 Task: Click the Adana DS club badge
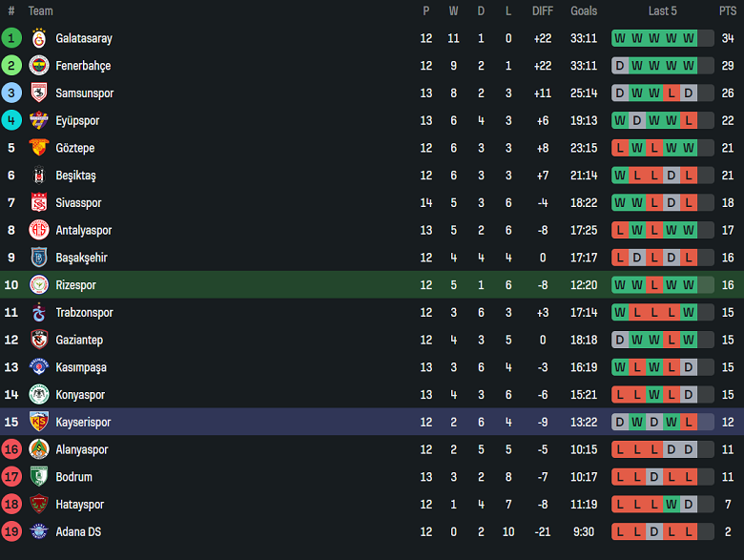pos(39,531)
